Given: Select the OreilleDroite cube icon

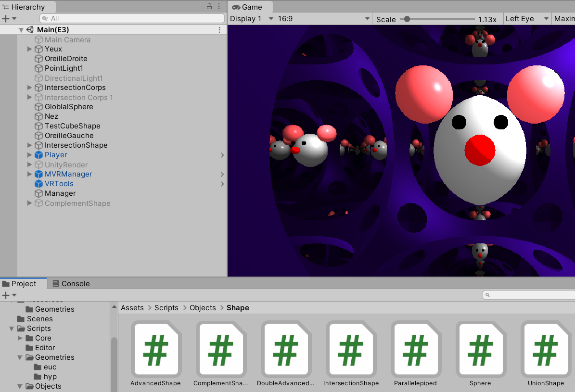Looking at the screenshot, I should (x=38, y=59).
